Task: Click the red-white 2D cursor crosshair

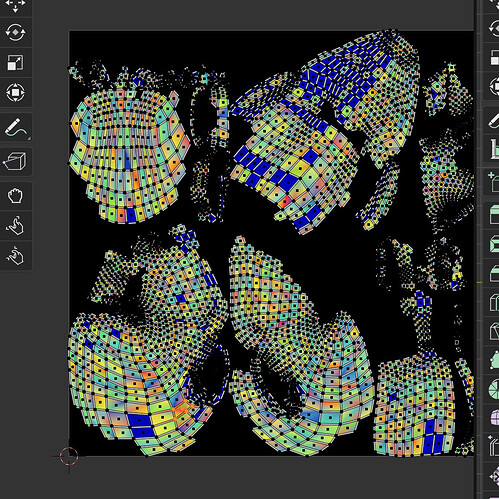Action: [x=69, y=456]
